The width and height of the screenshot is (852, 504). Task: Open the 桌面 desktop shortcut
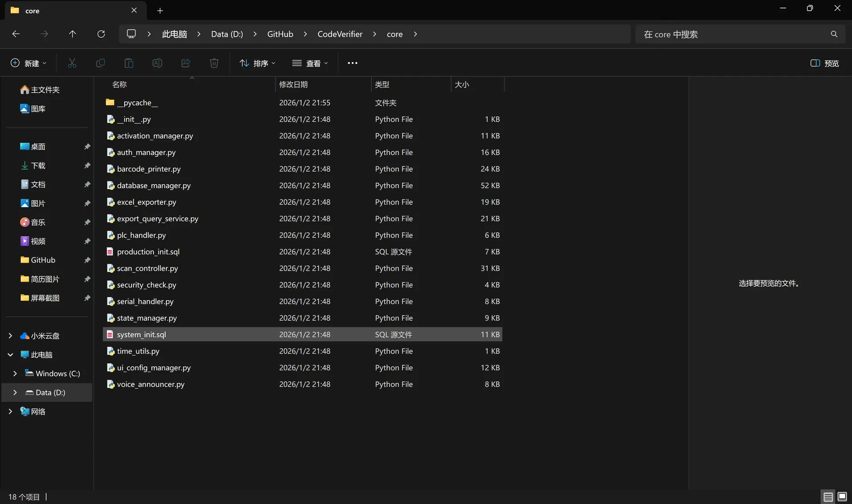tap(33, 146)
